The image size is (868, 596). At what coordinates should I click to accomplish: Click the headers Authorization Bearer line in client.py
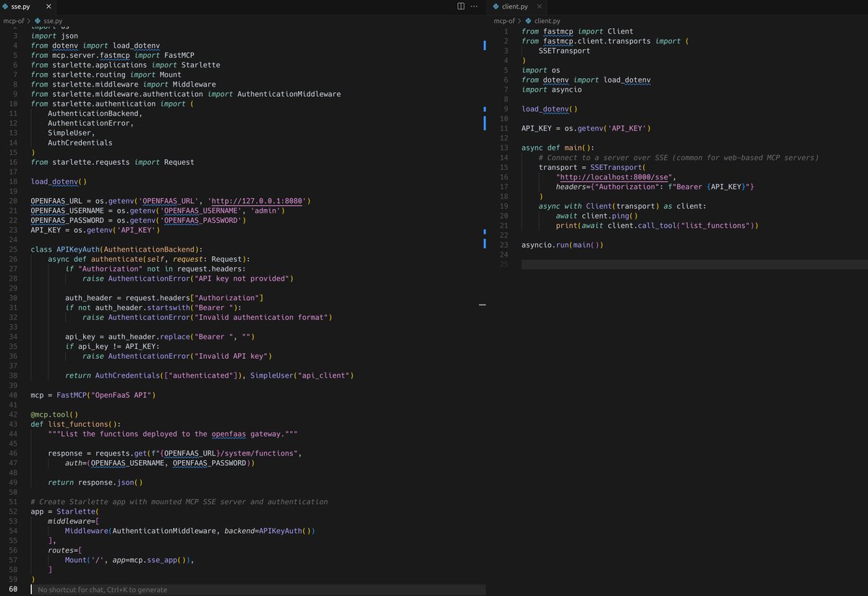click(655, 187)
